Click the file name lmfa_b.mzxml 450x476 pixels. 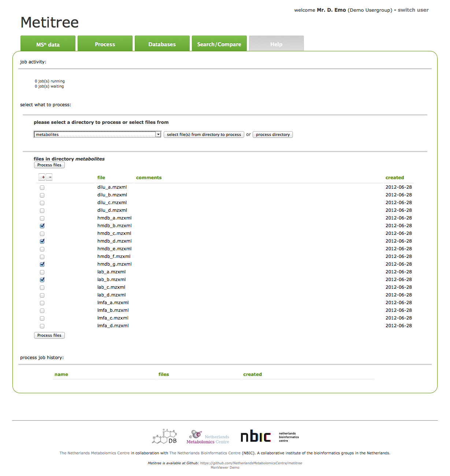113,310
